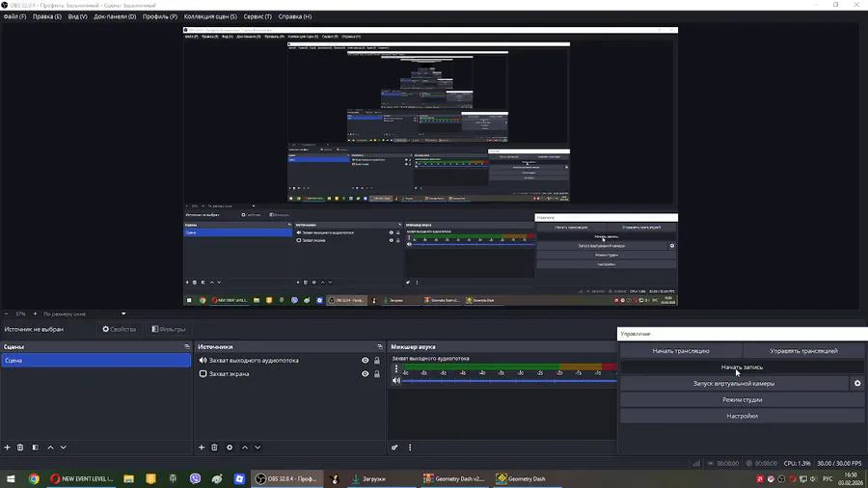The width and height of the screenshot is (868, 488).
Task: Open virtual camera settings gear icon
Action: click(x=857, y=383)
